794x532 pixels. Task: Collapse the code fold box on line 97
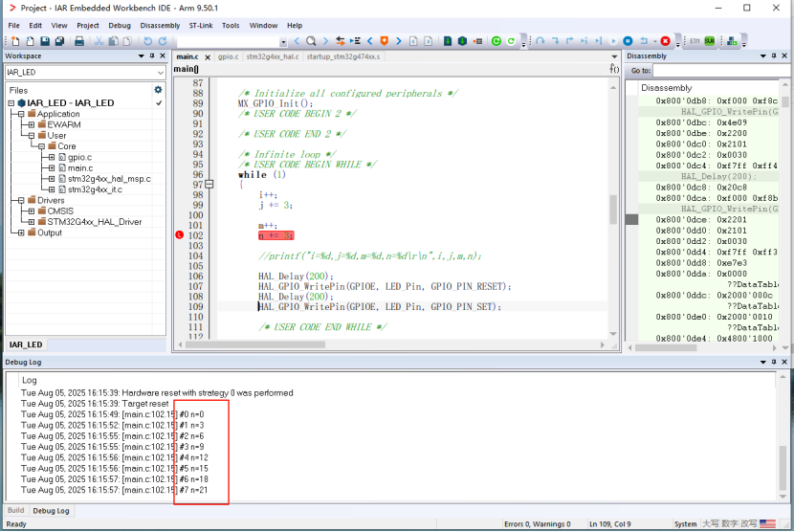(210, 185)
